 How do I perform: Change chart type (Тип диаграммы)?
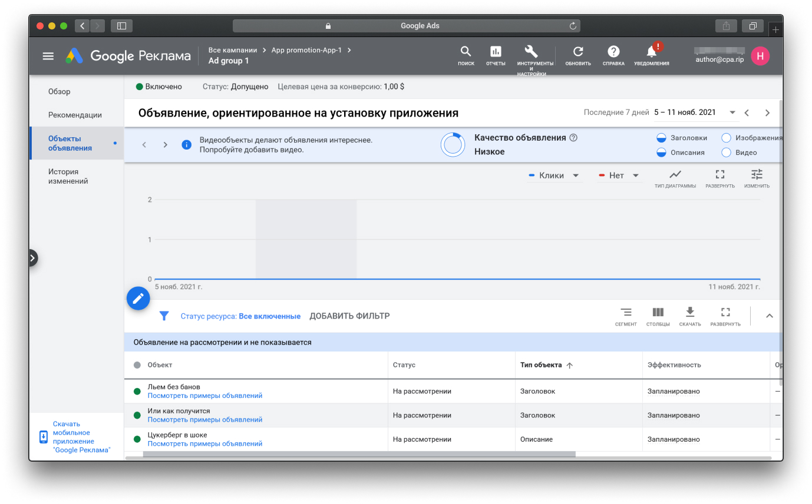(x=675, y=178)
